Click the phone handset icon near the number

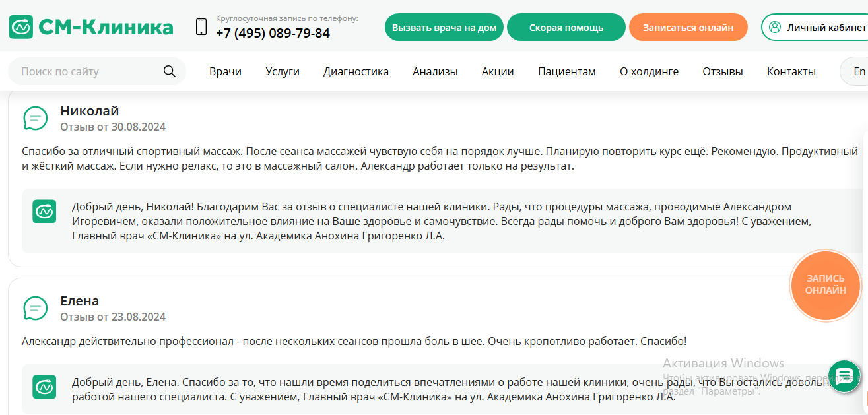tap(200, 26)
